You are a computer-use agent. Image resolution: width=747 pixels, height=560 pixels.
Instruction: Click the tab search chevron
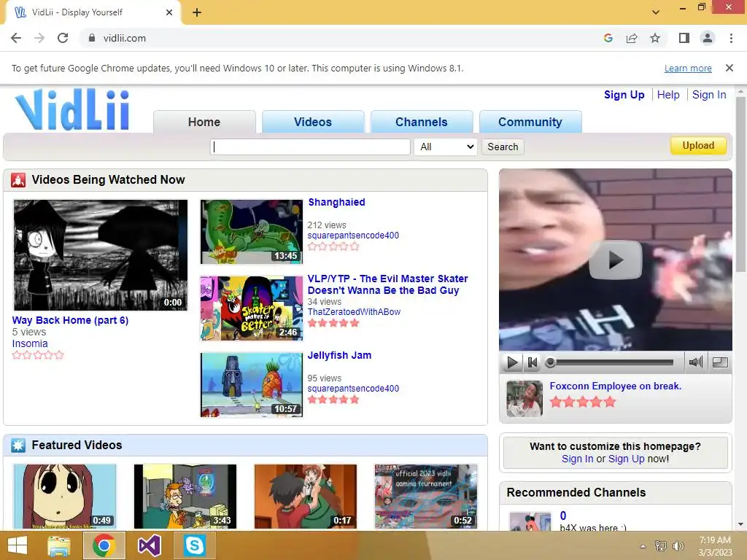[656, 12]
